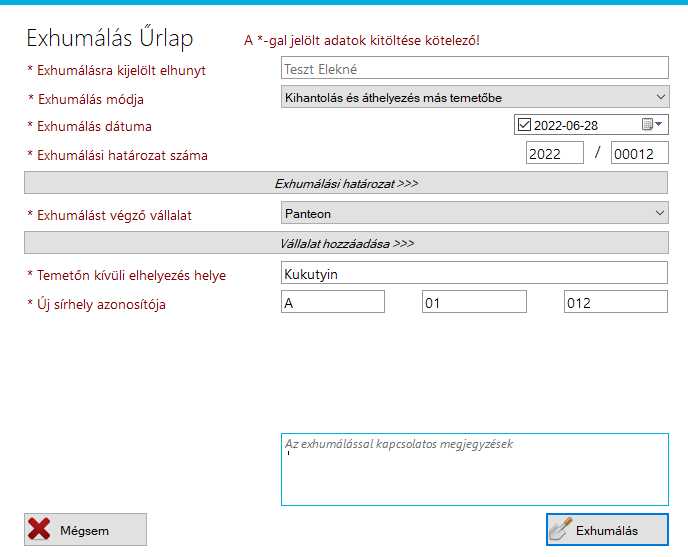This screenshot has height=557, width=688.
Task: Click the grave ID field containing 01
Action: pyautogui.click(x=473, y=302)
